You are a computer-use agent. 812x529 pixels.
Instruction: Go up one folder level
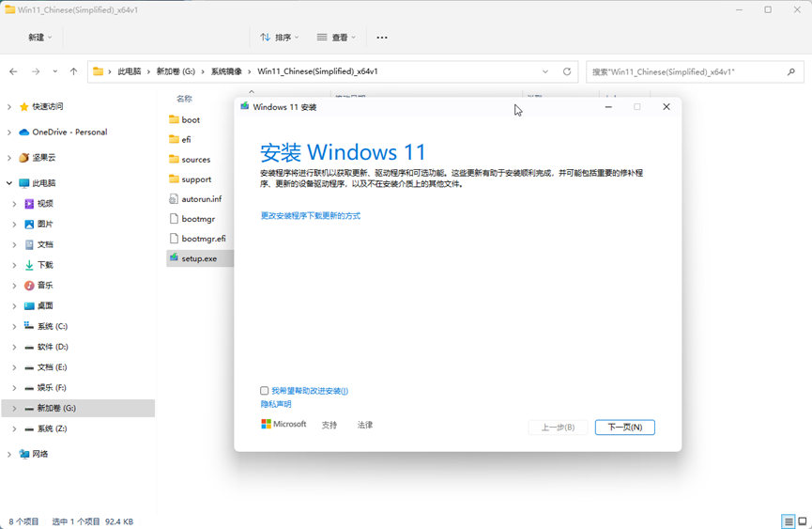coord(73,71)
